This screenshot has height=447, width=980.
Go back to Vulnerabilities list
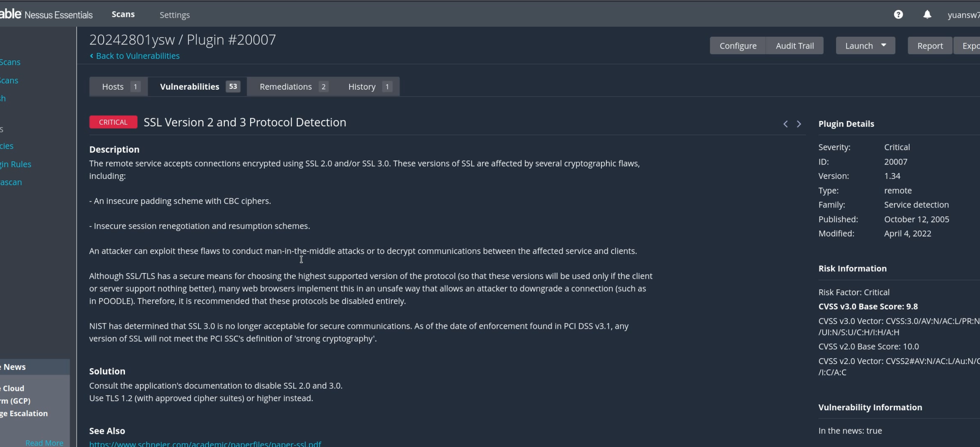tap(137, 56)
